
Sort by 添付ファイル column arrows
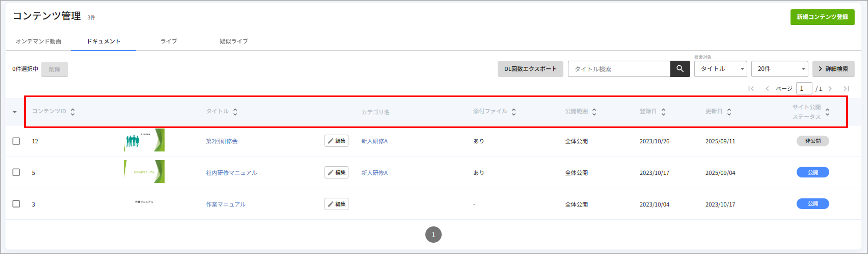point(514,112)
